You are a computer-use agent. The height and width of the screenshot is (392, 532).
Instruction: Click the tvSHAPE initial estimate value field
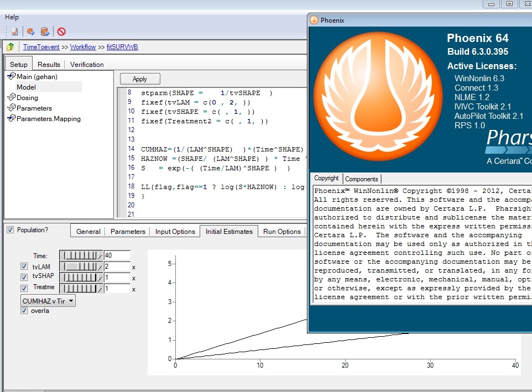tap(117, 278)
